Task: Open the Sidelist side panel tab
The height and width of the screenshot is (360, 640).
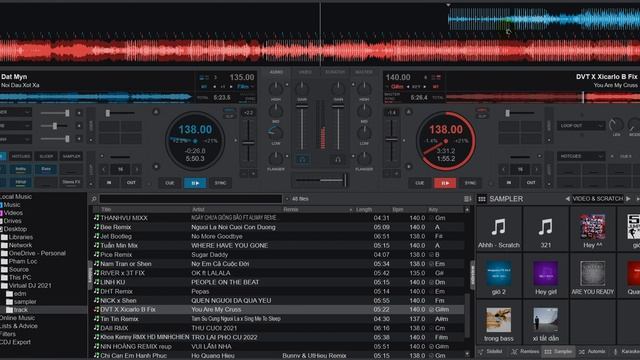Action: 491,351
